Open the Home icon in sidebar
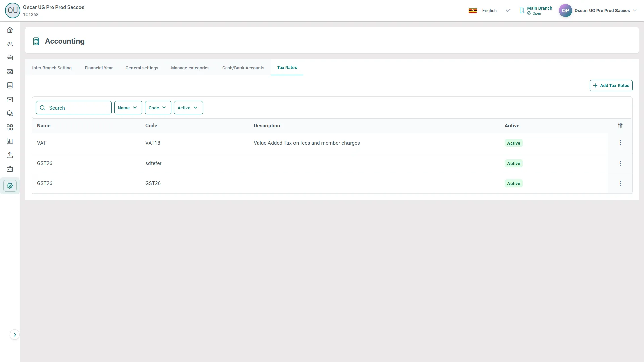 click(x=10, y=30)
